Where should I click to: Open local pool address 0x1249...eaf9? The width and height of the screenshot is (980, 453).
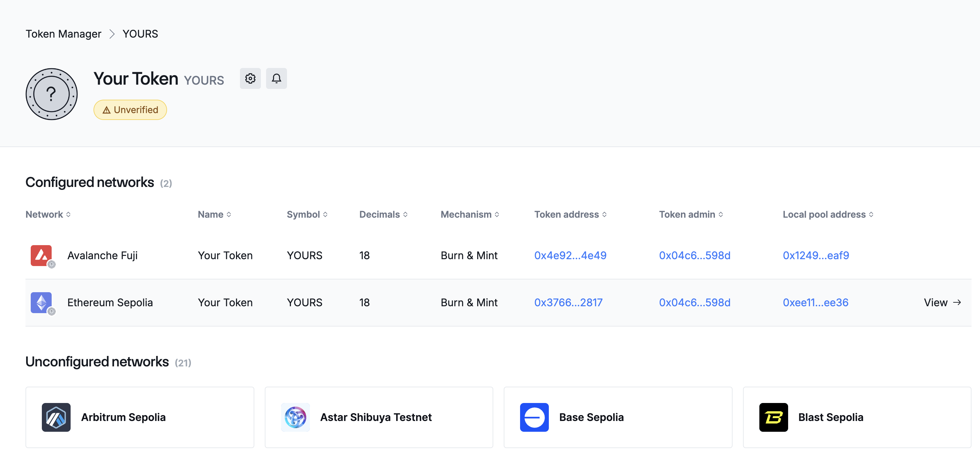coord(815,256)
